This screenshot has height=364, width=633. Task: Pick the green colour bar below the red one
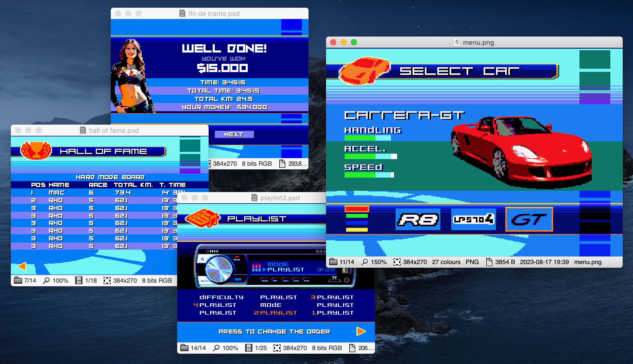click(357, 216)
